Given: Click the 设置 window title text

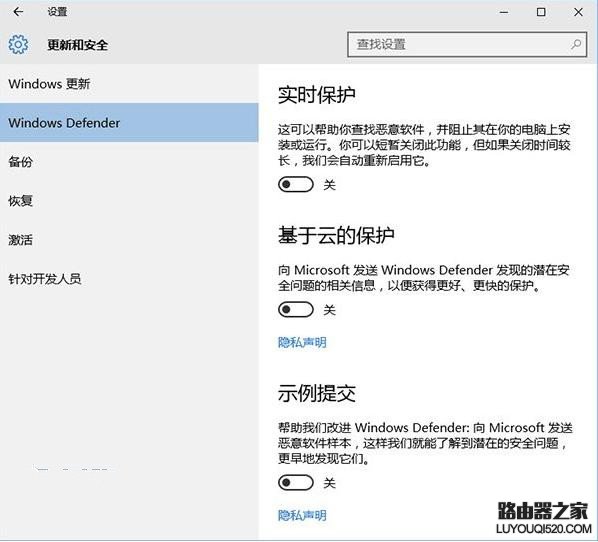Looking at the screenshot, I should pyautogui.click(x=57, y=12).
